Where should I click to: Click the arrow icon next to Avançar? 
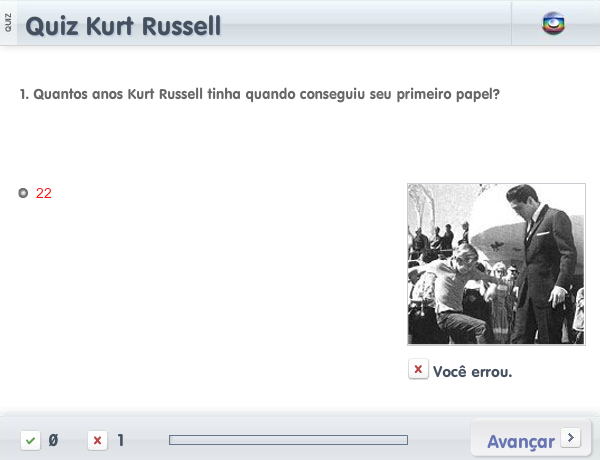point(571,437)
